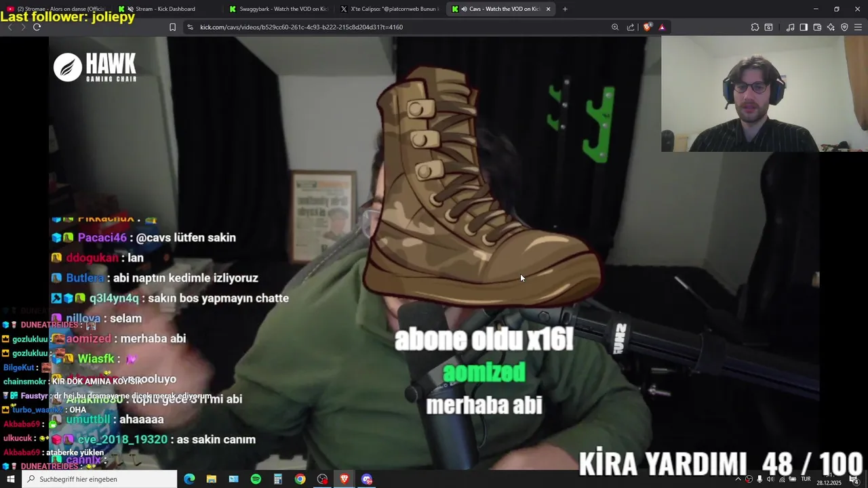The image size is (868, 488).
Task: Click the KİRA YARDIMI 48 / 100 goal counter
Action: 721,464
